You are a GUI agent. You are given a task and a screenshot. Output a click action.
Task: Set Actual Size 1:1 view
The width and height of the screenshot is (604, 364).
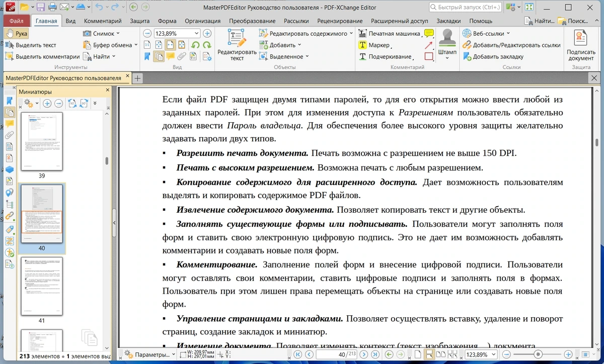click(147, 45)
